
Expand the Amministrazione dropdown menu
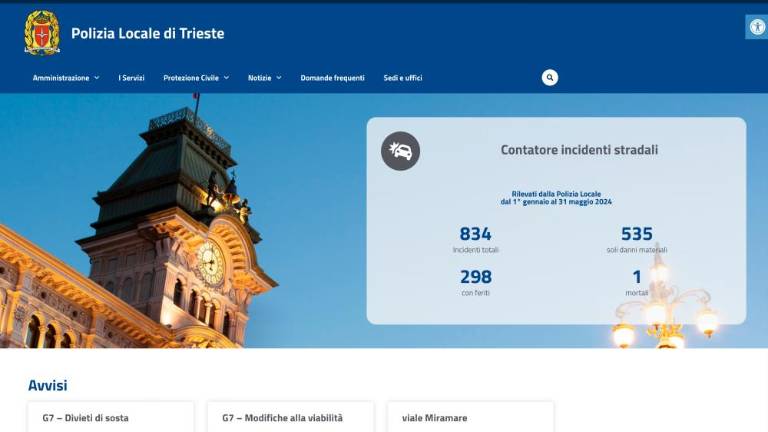[66, 78]
